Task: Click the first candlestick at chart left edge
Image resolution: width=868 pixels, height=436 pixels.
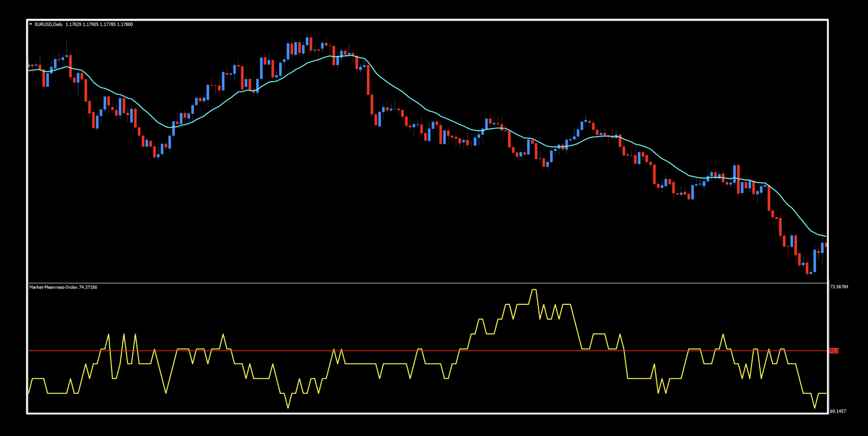Action: pyautogui.click(x=29, y=65)
